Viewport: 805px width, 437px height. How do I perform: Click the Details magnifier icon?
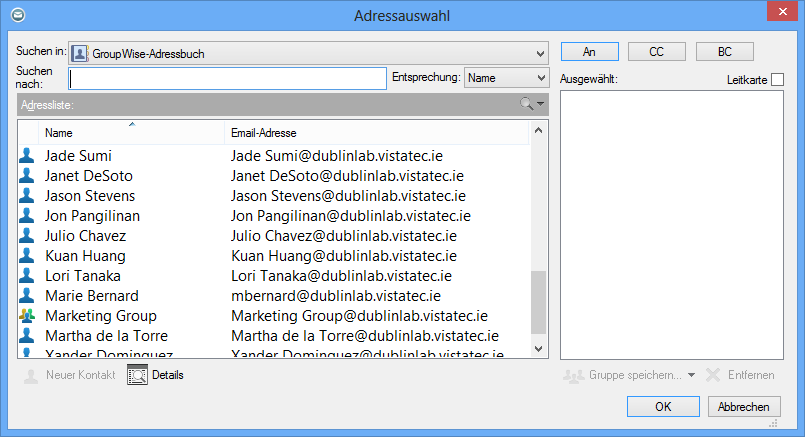coord(137,375)
